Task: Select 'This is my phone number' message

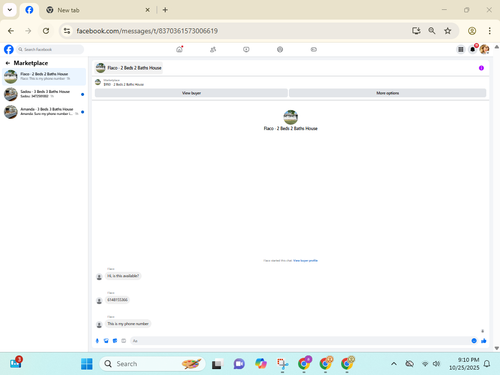Action: [x=128, y=324]
